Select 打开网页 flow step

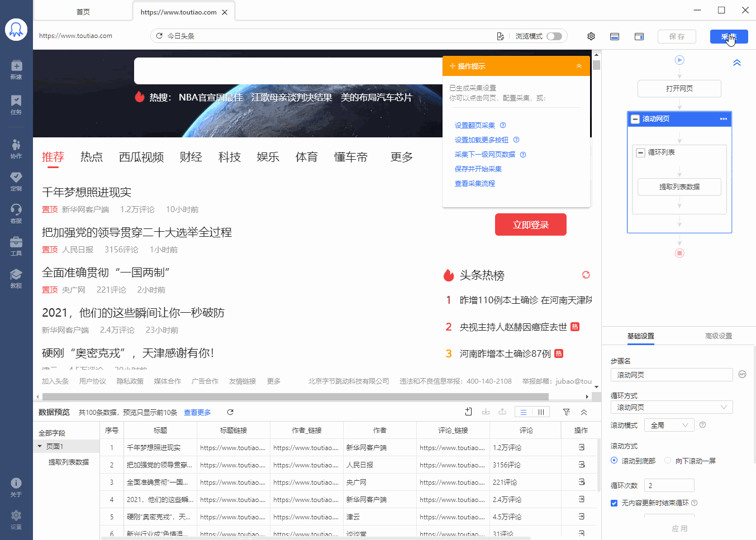pos(679,89)
